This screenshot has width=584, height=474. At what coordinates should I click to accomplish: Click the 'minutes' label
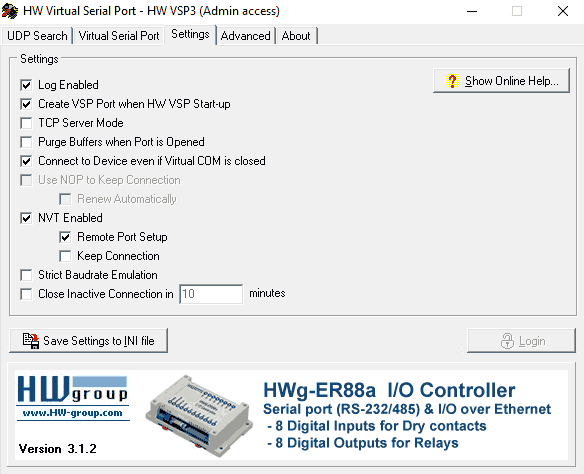[x=267, y=293]
